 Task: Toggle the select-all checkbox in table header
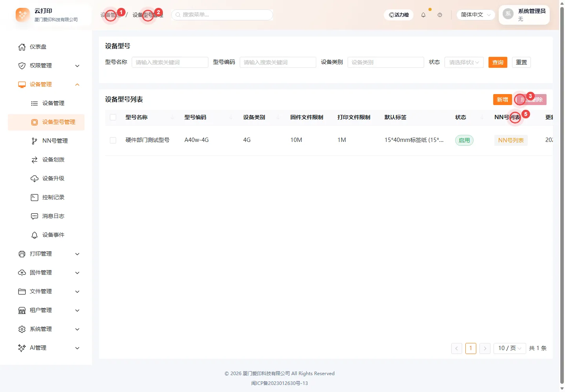[x=113, y=117]
